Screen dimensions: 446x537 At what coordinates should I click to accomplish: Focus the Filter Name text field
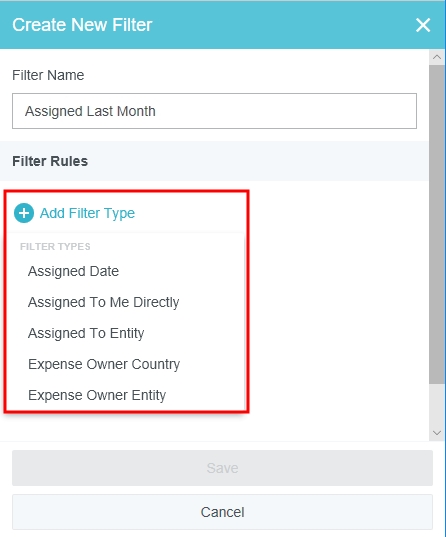click(x=214, y=111)
